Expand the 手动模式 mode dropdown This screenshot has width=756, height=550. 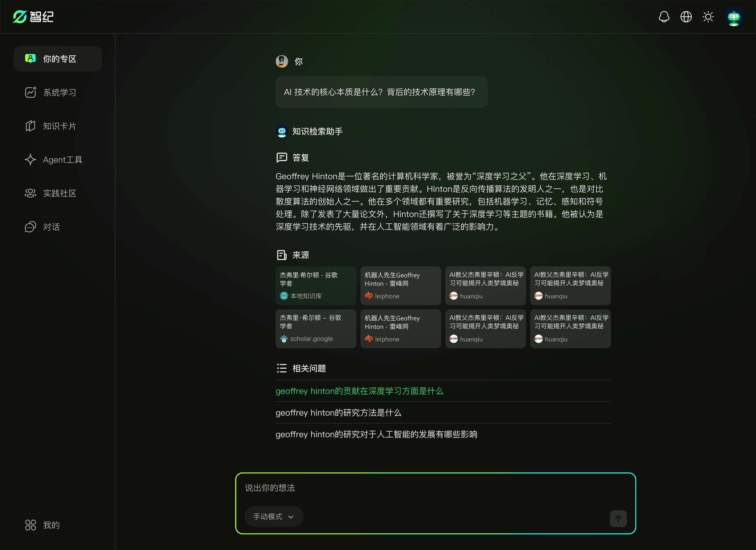(x=274, y=516)
